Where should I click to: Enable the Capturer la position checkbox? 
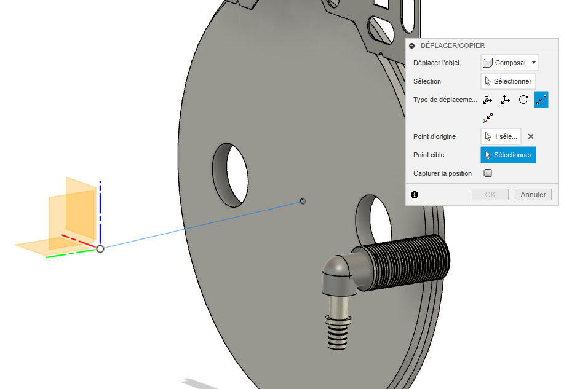[x=488, y=173]
